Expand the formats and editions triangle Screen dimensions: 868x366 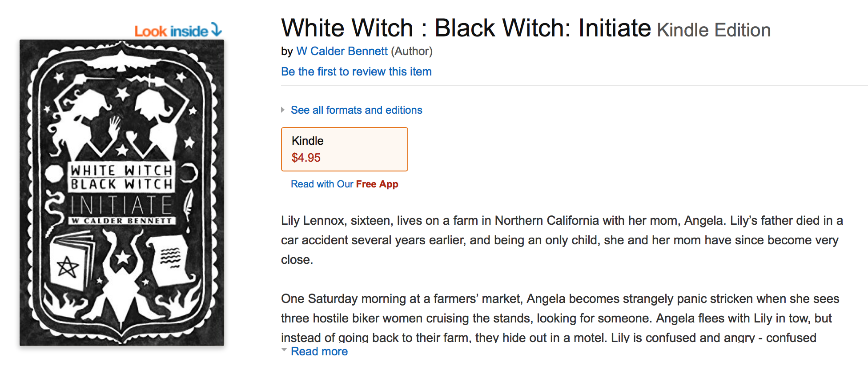[x=283, y=110]
